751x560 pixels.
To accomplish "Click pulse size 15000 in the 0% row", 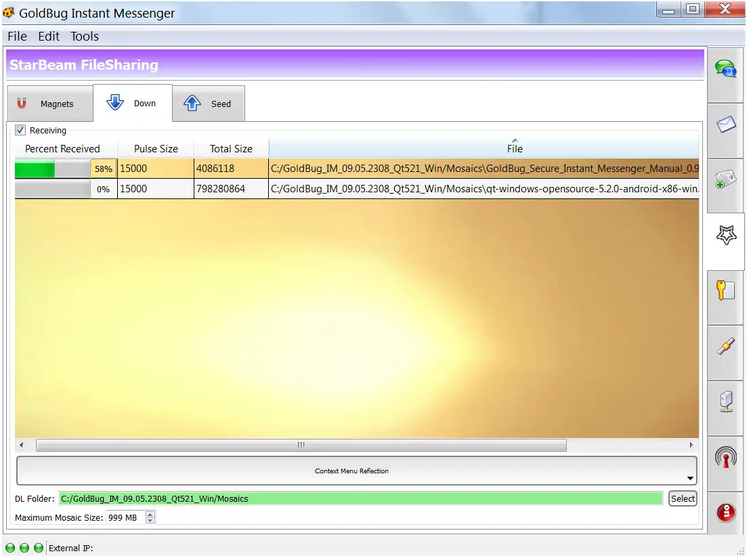I will click(x=156, y=189).
